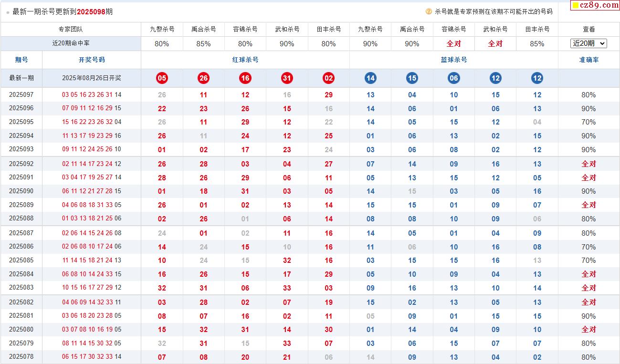Viewport: 620px width, 364px height.
Task: Click the 85% hit rate under red 禹合杀号
Action: tap(204, 43)
